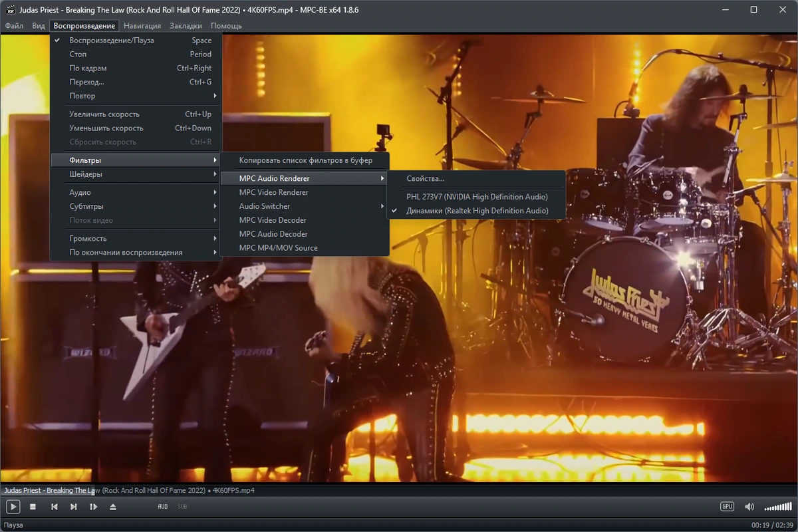Expand the Аудио submenu

click(x=136, y=192)
